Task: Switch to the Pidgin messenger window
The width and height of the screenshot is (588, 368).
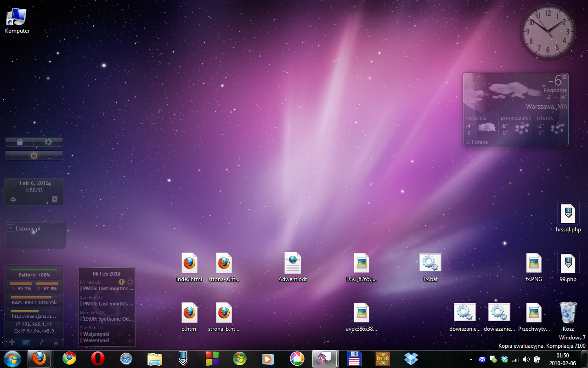Action: (x=325, y=358)
